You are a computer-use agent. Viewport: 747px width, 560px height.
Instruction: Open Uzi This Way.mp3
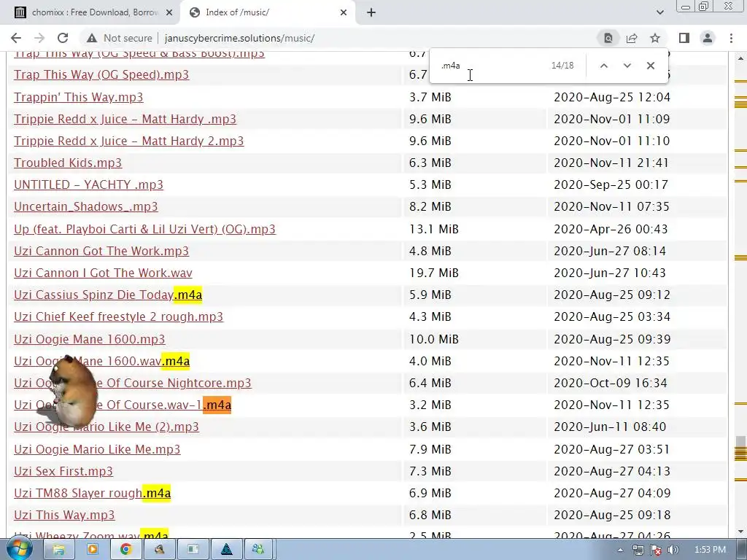(64, 515)
